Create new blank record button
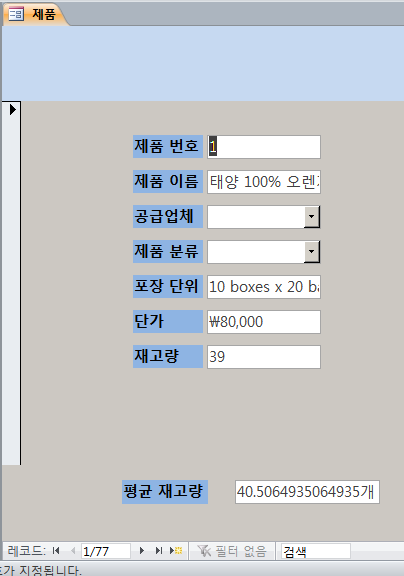404x576 pixels. [x=176, y=551]
